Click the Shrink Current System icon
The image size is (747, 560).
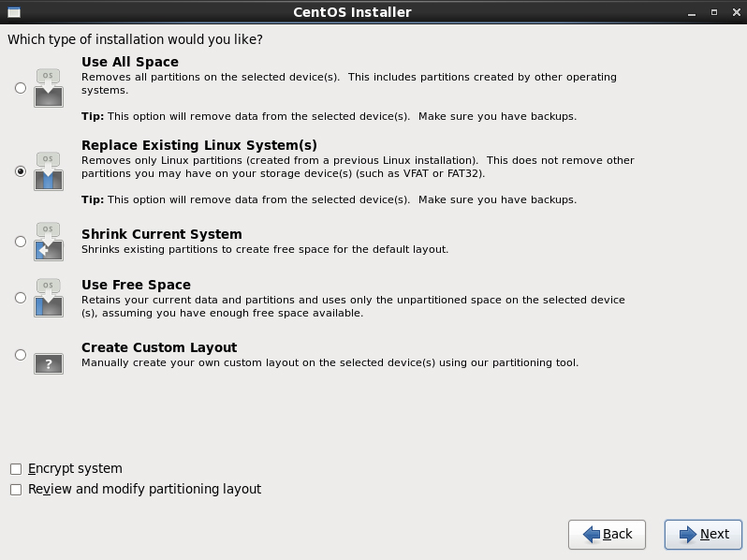[48, 242]
